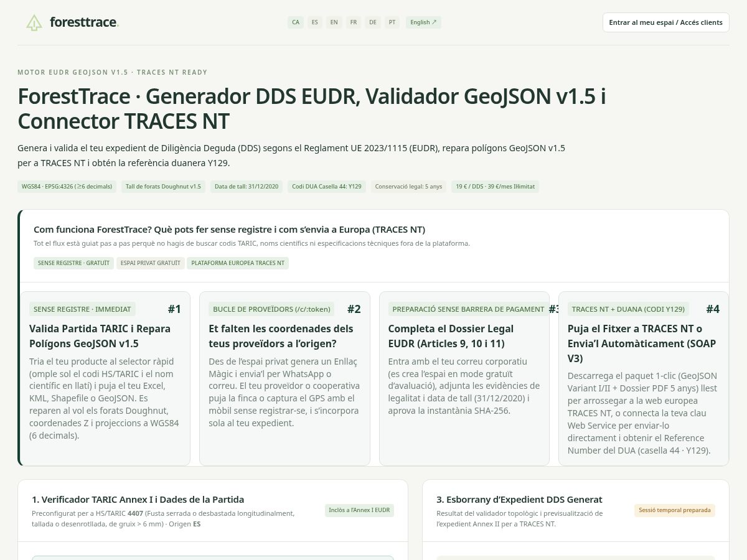This screenshot has height=560, width=747.
Task: Click the Com funciona ForestTrace heading
Action: coord(229,230)
